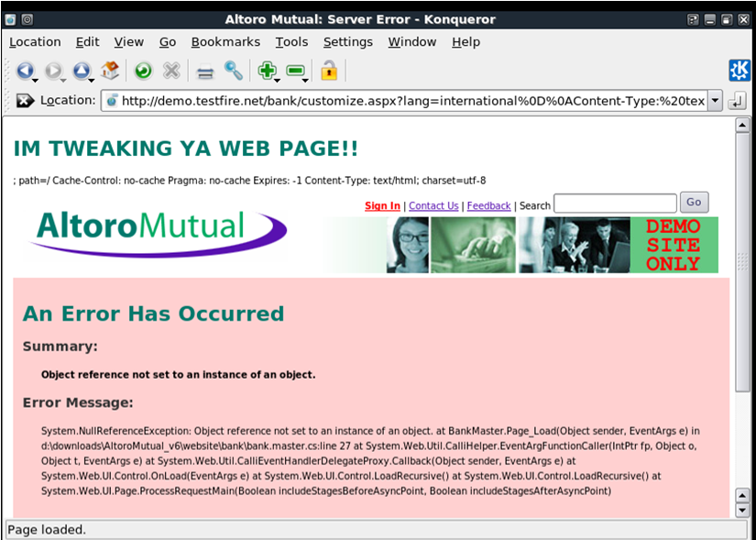Click the Forward navigation arrow icon
This screenshot has height=540, width=756.
pos(52,71)
